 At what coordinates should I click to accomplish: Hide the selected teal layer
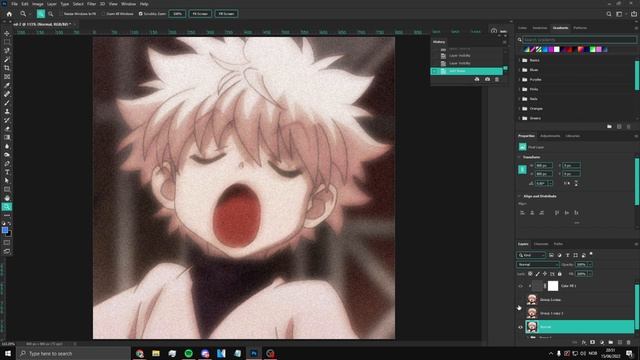coord(520,327)
